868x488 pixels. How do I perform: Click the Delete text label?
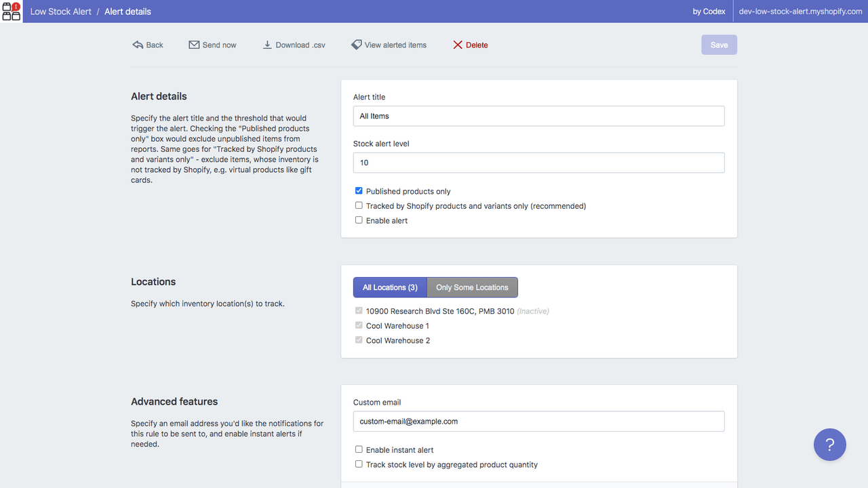tap(477, 45)
